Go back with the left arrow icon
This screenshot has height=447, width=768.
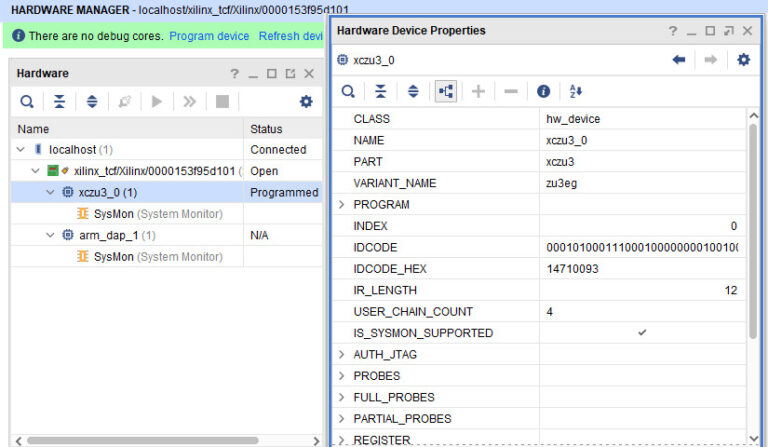click(679, 60)
